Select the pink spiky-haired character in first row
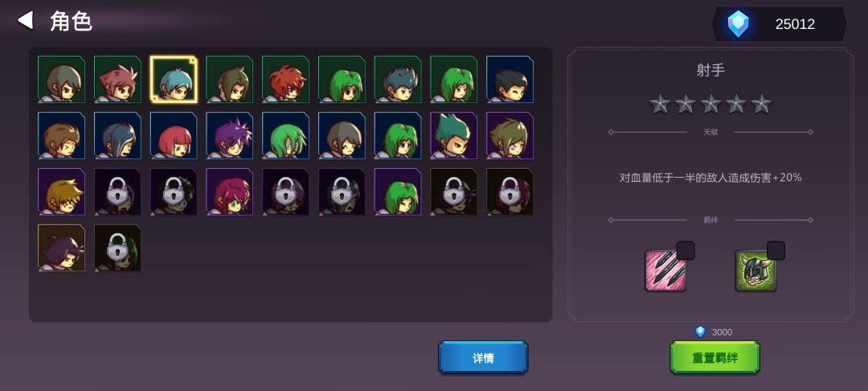 (x=117, y=79)
